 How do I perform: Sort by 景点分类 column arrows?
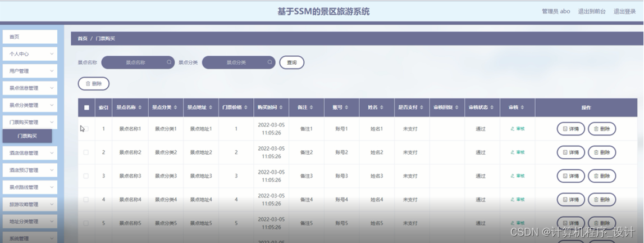tap(176, 108)
